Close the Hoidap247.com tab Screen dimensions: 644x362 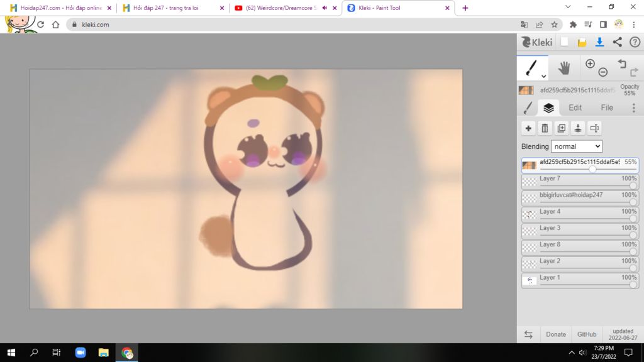pos(109,8)
